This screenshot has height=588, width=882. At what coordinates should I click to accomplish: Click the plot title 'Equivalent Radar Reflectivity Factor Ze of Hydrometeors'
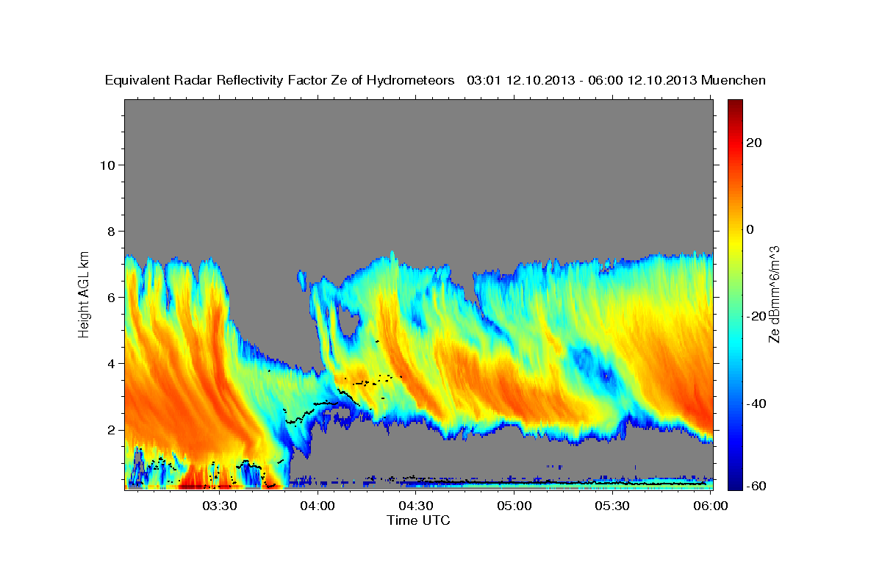280,80
